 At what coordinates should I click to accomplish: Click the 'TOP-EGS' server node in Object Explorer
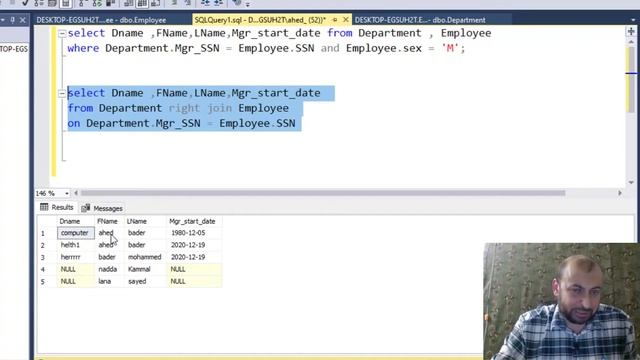pos(14,49)
